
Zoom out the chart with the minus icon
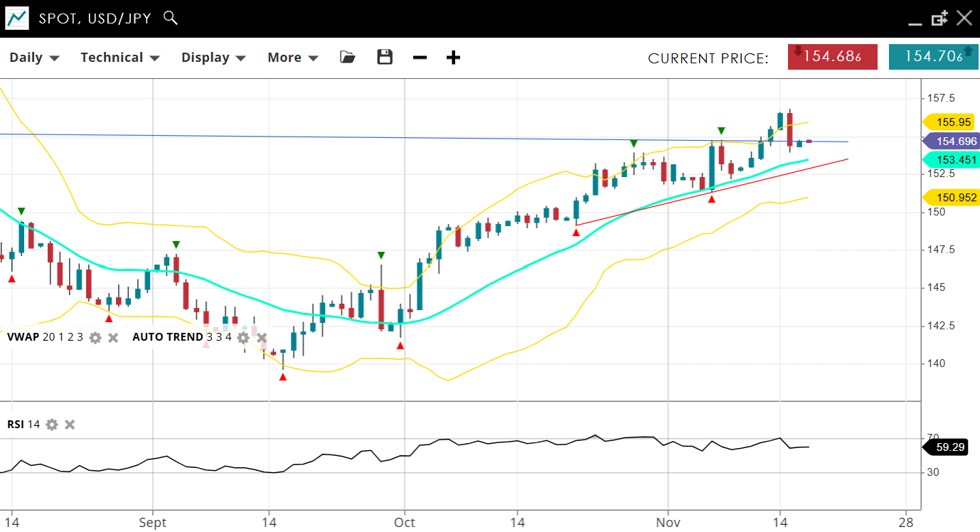(x=420, y=57)
